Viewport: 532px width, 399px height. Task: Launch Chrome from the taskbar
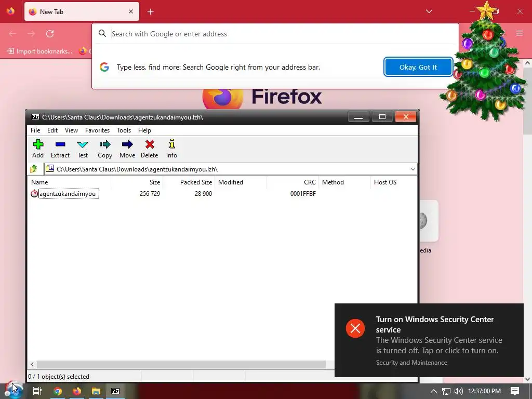tap(58, 391)
